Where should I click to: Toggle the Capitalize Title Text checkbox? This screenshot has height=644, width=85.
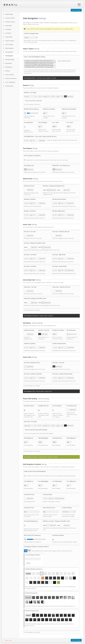point(39,410)
